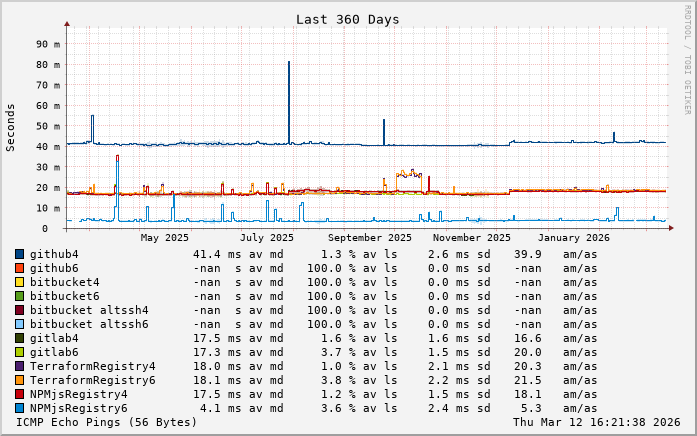
Task: Click the NPMjsRegistry6 blue legend swatch
Action: click(x=19, y=408)
